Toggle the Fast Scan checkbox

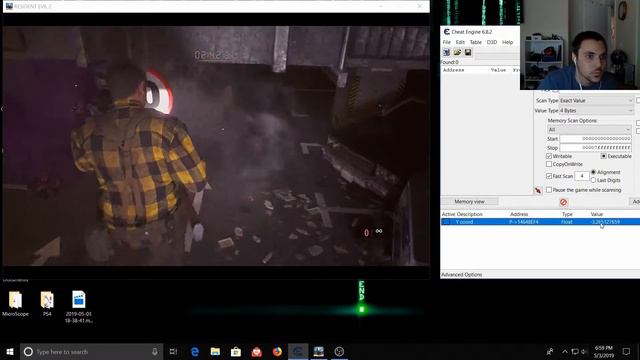point(549,176)
